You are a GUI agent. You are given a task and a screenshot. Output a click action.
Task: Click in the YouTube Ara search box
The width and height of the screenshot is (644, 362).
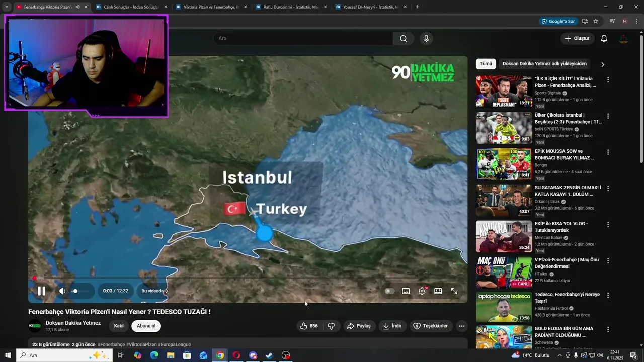(x=303, y=38)
